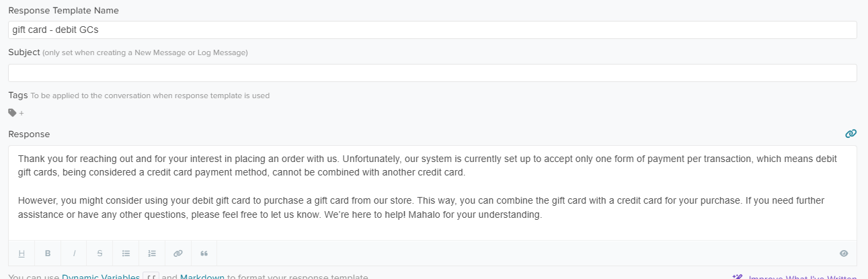Click into the empty Subject field

(x=432, y=73)
